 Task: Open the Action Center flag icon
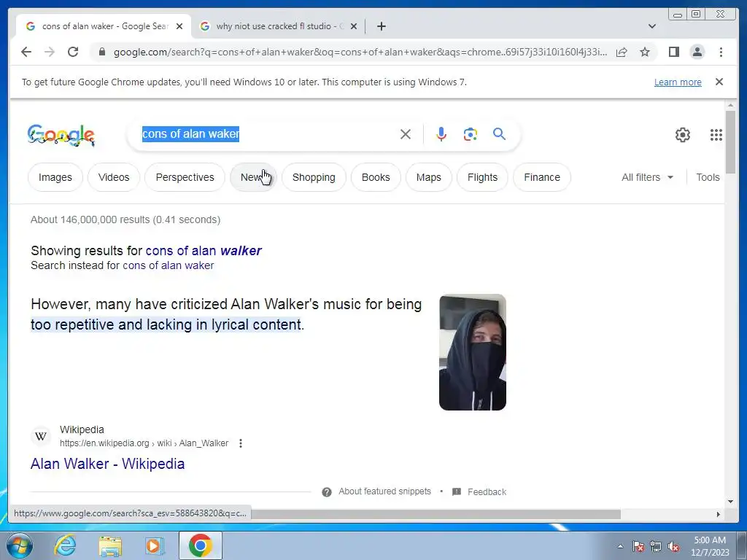click(638, 546)
